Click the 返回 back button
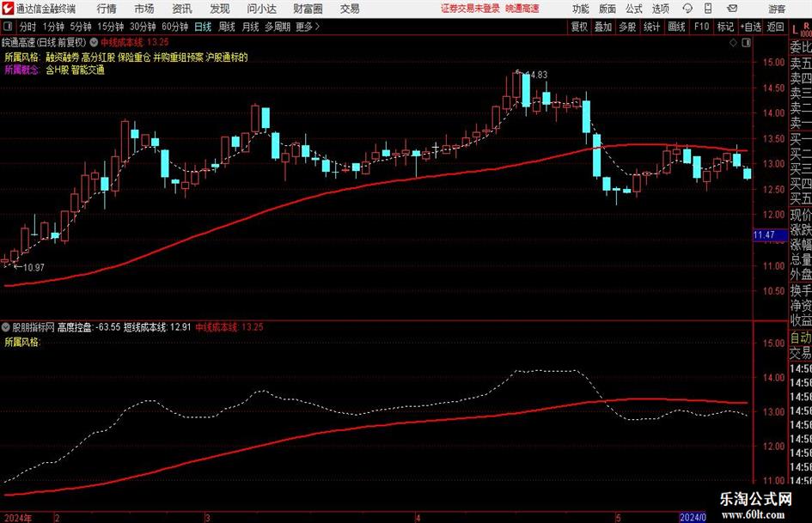This screenshot has height=523, width=812. tap(775, 27)
